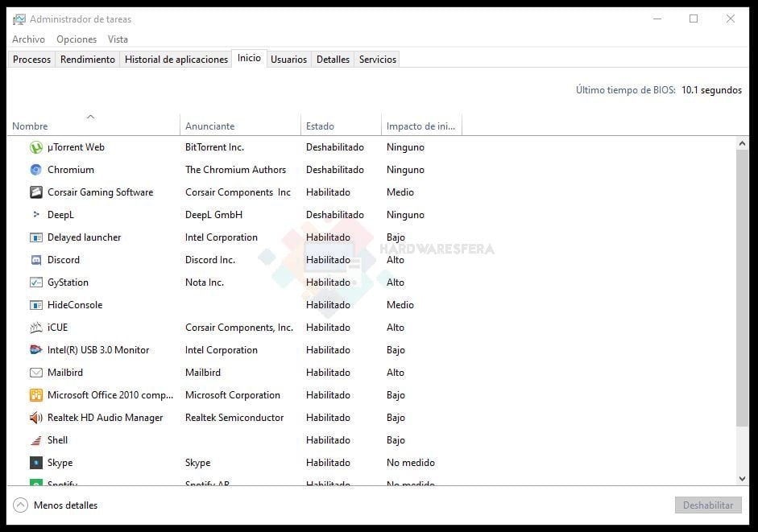Click the HideConsole name text
The image size is (758, 532).
point(75,305)
